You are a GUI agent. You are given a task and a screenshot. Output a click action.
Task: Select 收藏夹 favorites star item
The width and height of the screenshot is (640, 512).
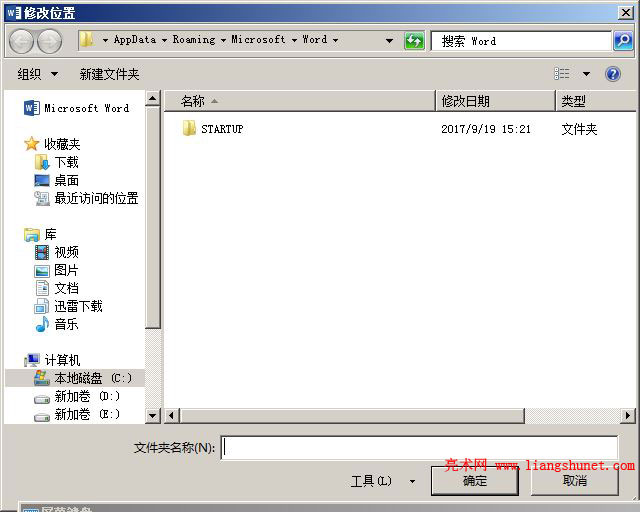pyautogui.click(x=52, y=144)
